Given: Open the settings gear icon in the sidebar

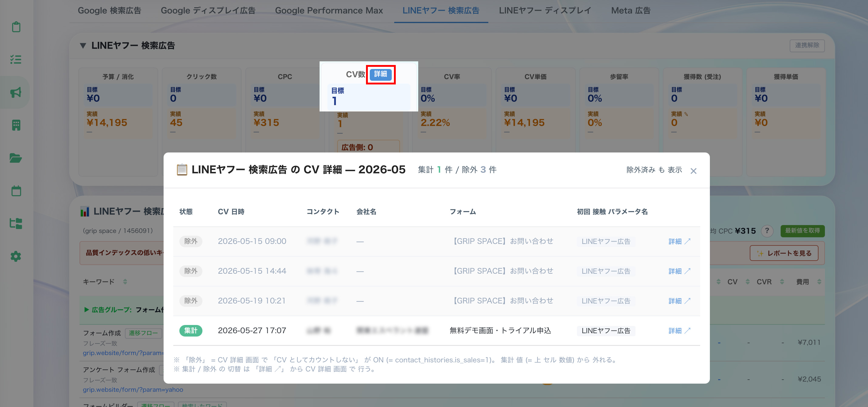Looking at the screenshot, I should click(x=16, y=256).
